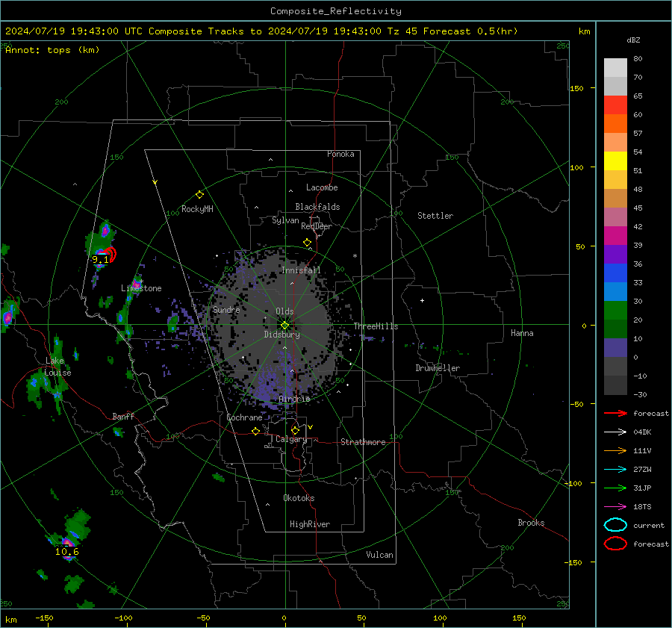The height and width of the screenshot is (628, 672).
Task: Click the green 31JP arrow in legend
Action: (615, 488)
